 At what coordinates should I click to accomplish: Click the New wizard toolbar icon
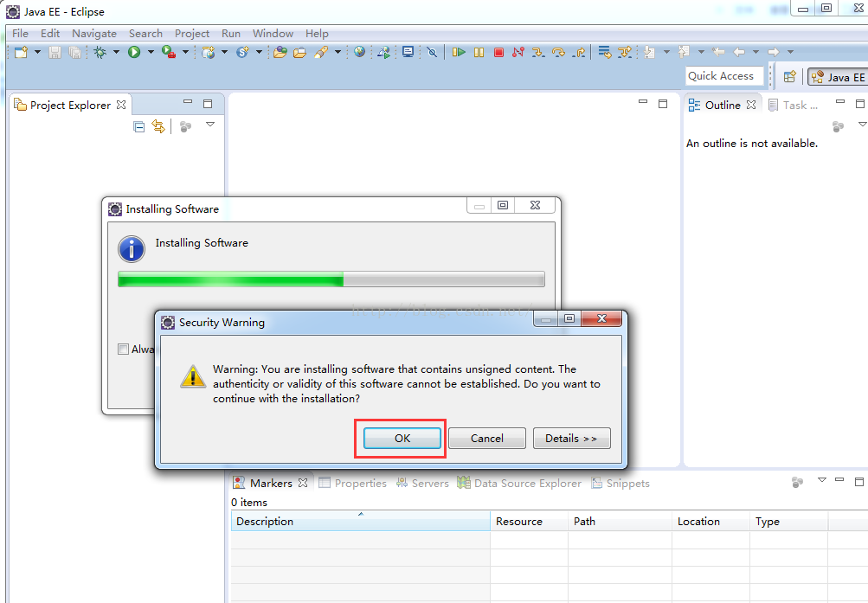point(21,53)
